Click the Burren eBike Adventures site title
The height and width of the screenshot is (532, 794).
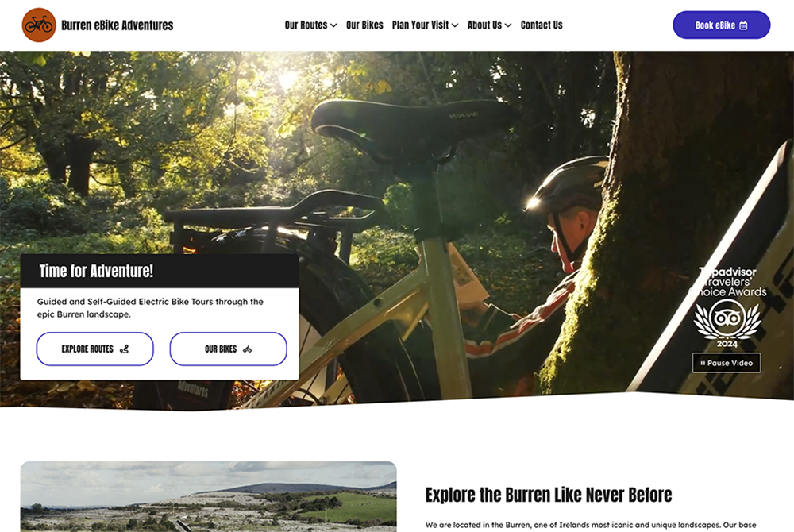[117, 25]
